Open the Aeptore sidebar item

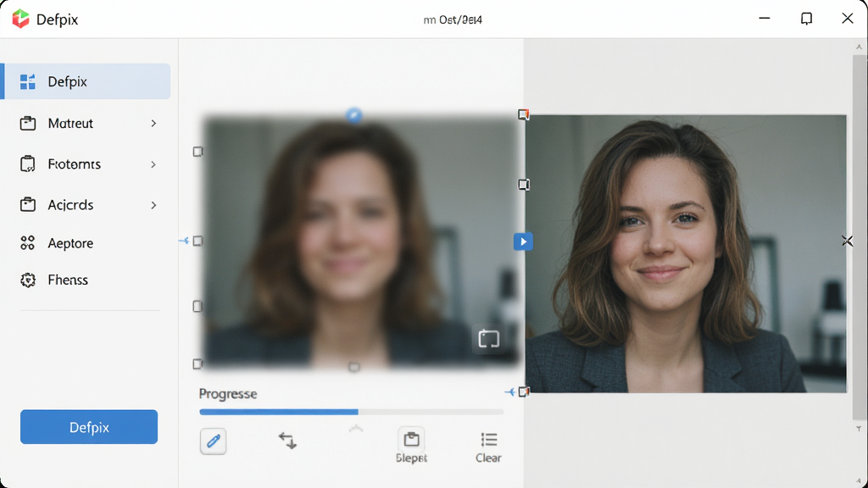point(57,243)
